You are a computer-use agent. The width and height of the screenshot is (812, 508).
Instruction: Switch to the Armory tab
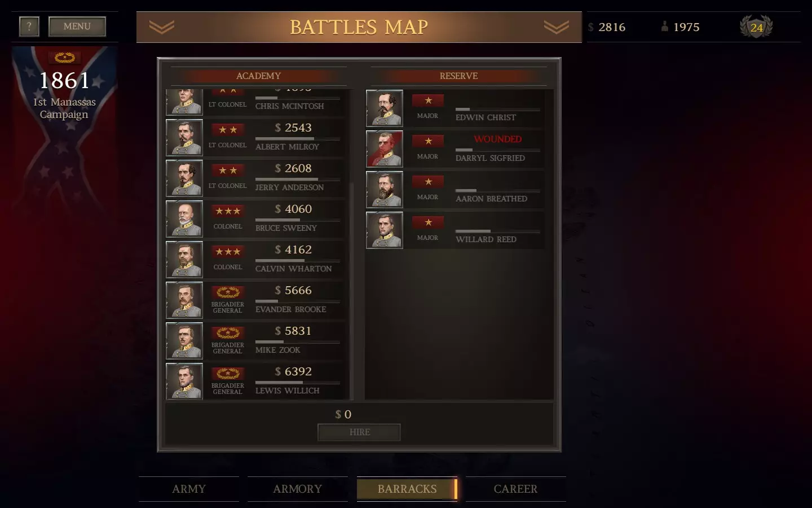click(x=298, y=489)
